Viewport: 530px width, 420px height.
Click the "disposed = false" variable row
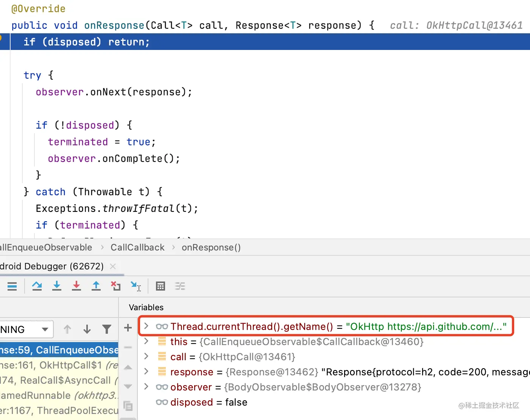coord(209,402)
